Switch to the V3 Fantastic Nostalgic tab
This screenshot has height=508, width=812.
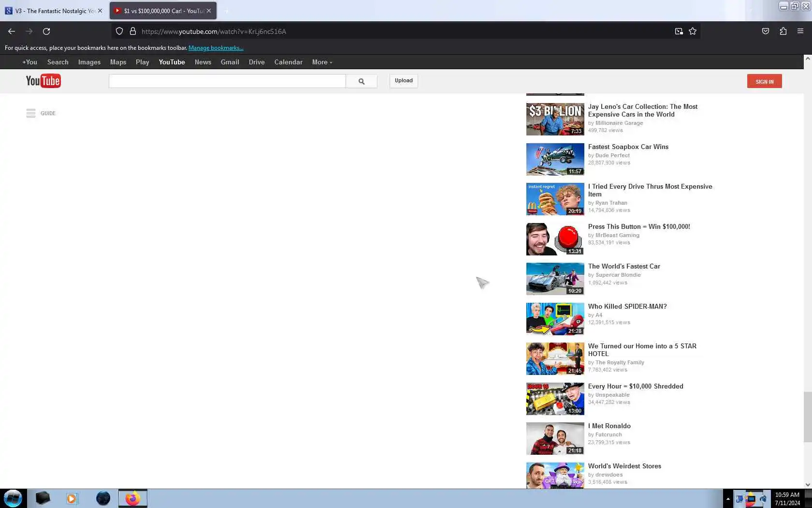point(54,11)
